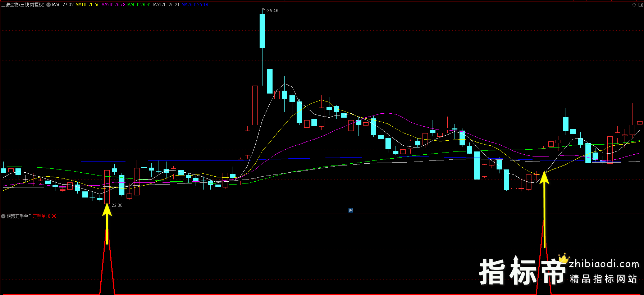Expand the 跟踪万手单F indicator dropdown arrow

[x=3, y=216]
